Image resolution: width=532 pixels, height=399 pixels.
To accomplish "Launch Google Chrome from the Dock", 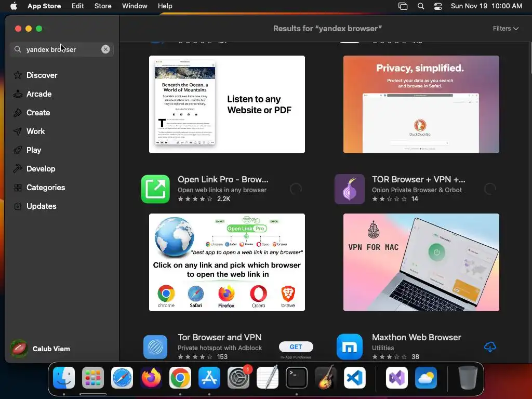I will (x=180, y=378).
